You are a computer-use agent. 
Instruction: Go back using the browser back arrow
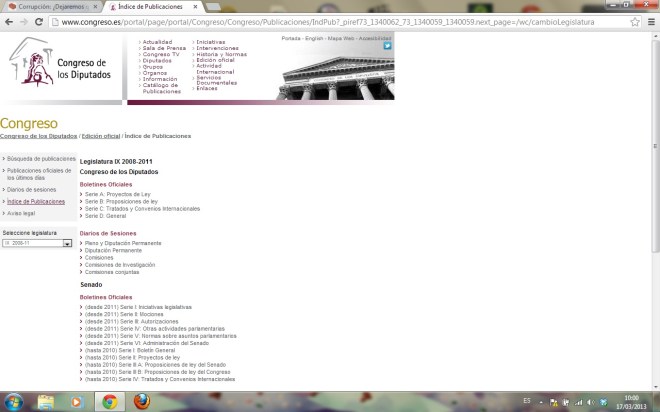8,21
